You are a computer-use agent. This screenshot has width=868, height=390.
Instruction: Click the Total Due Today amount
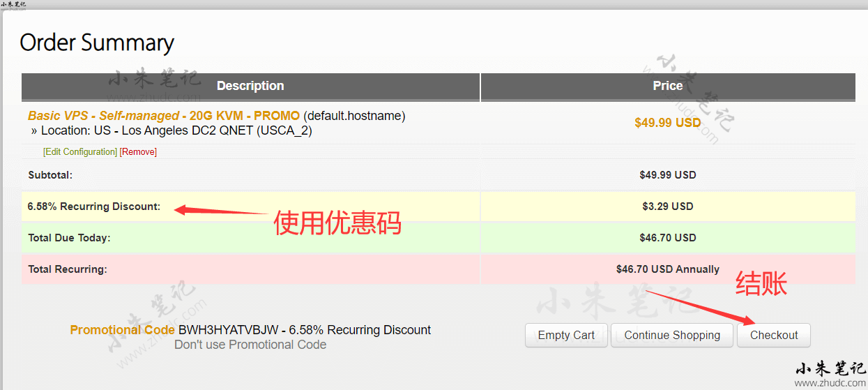click(667, 238)
